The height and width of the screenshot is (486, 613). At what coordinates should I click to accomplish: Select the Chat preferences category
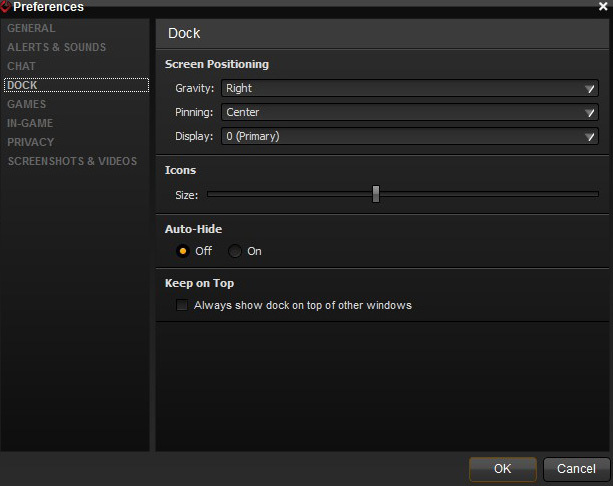(x=21, y=66)
